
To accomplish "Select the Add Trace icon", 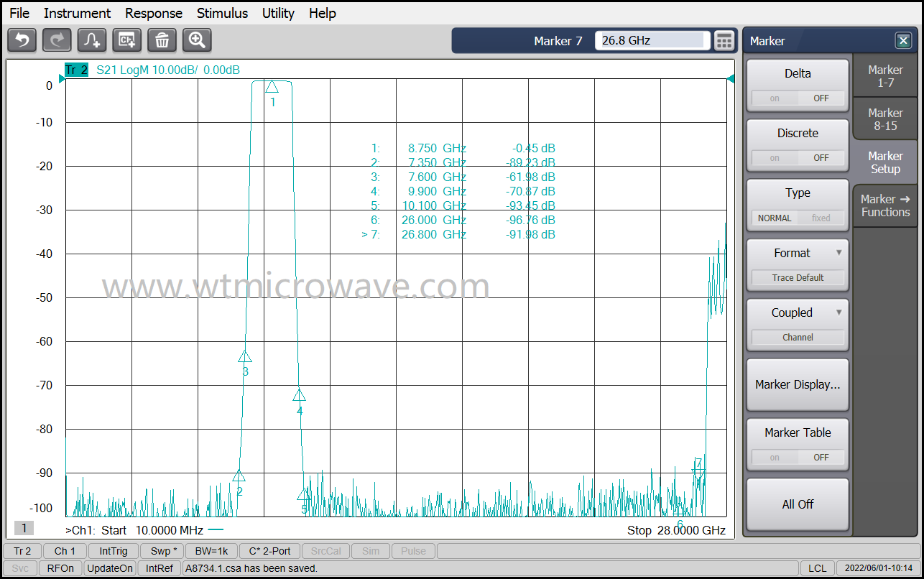I will pyautogui.click(x=92, y=40).
